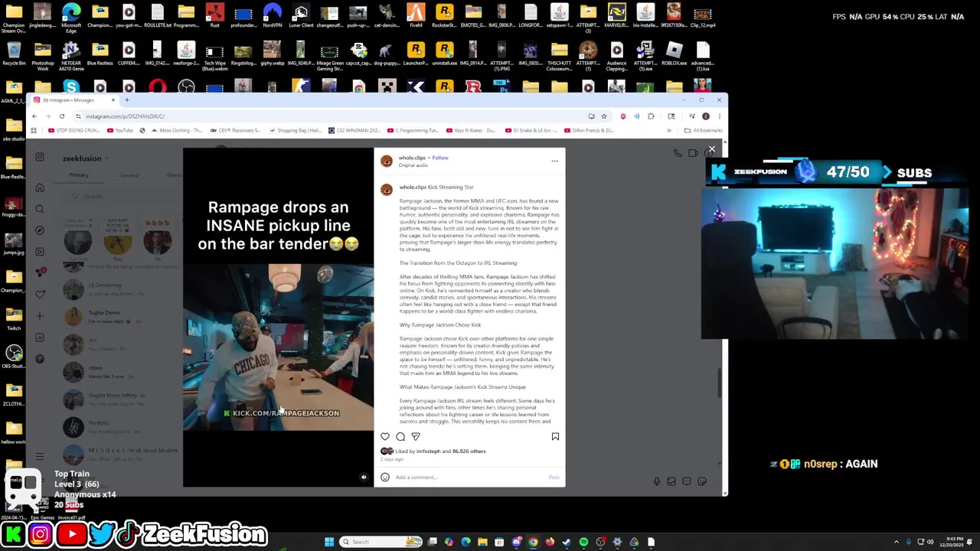Click Follow next to whole.clips
This screenshot has width=980, height=551.
pyautogui.click(x=440, y=158)
